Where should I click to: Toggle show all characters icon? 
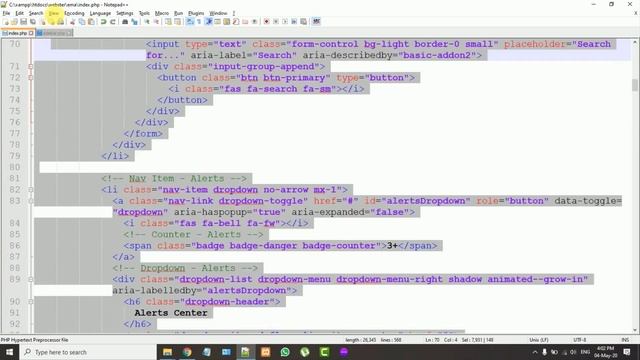(x=199, y=22)
